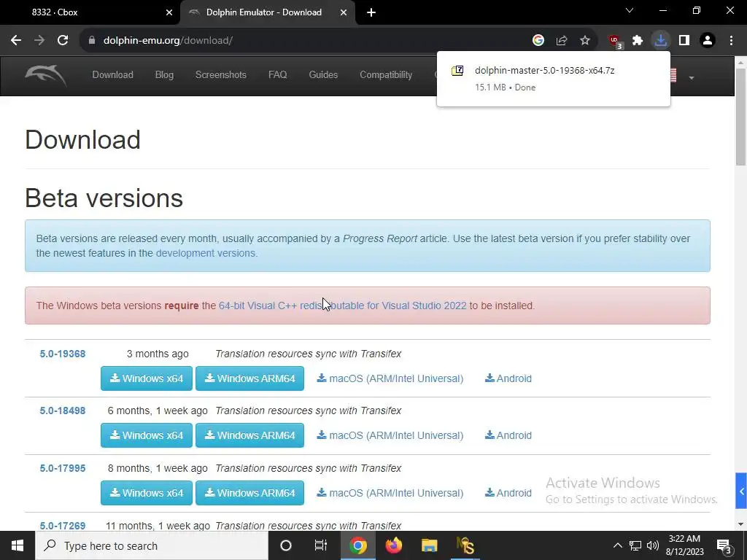Open the uBlock Origin extension icon
The height and width of the screenshot is (560, 747).
pyautogui.click(x=615, y=42)
